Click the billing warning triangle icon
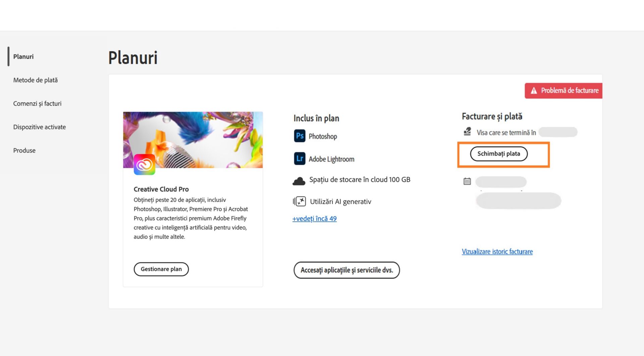This screenshot has height=356, width=644. [x=534, y=91]
